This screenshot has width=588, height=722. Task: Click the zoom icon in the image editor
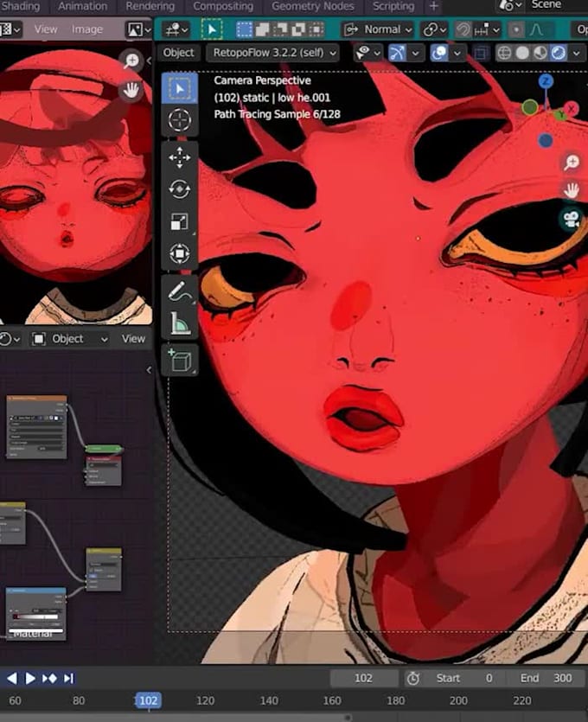tap(131, 61)
